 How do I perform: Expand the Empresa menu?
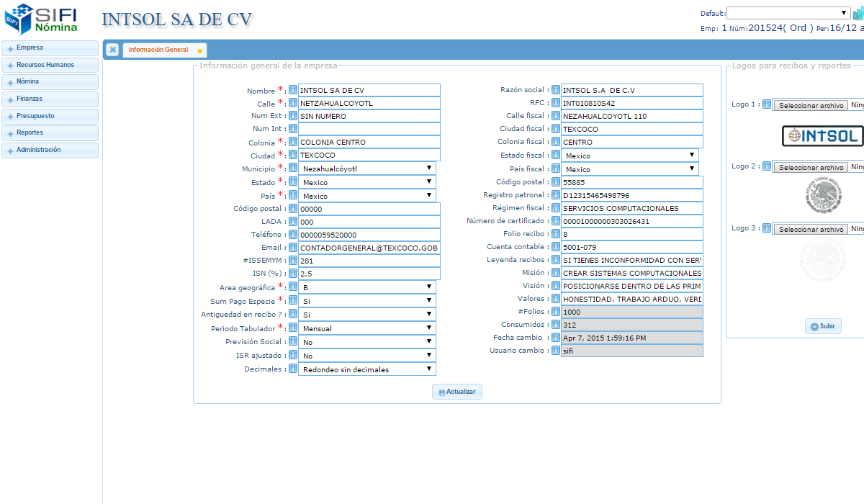pos(50,48)
